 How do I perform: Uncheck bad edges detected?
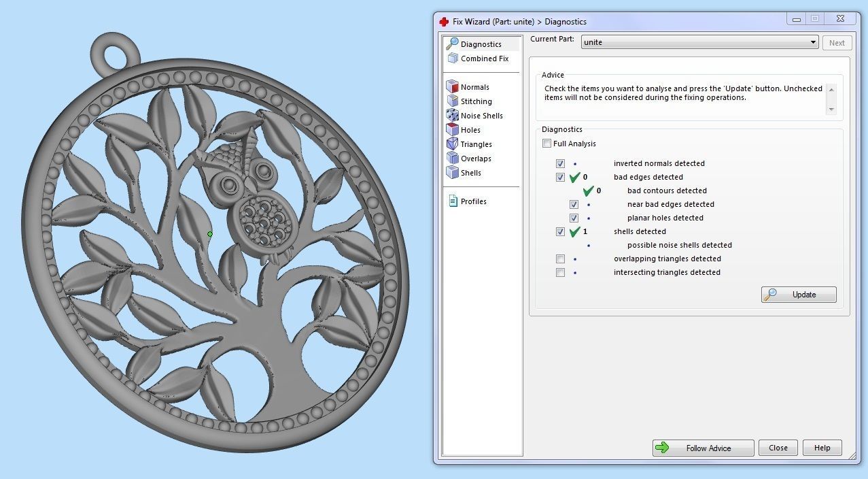(560, 177)
